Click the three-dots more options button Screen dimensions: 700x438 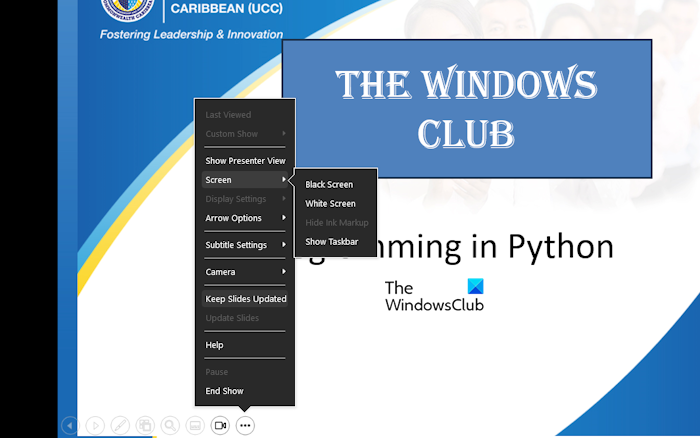click(x=245, y=425)
